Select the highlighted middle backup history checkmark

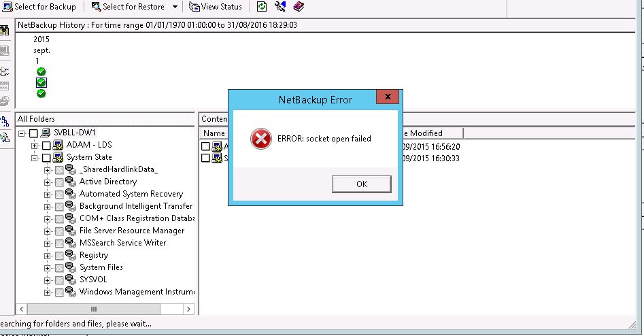point(41,82)
